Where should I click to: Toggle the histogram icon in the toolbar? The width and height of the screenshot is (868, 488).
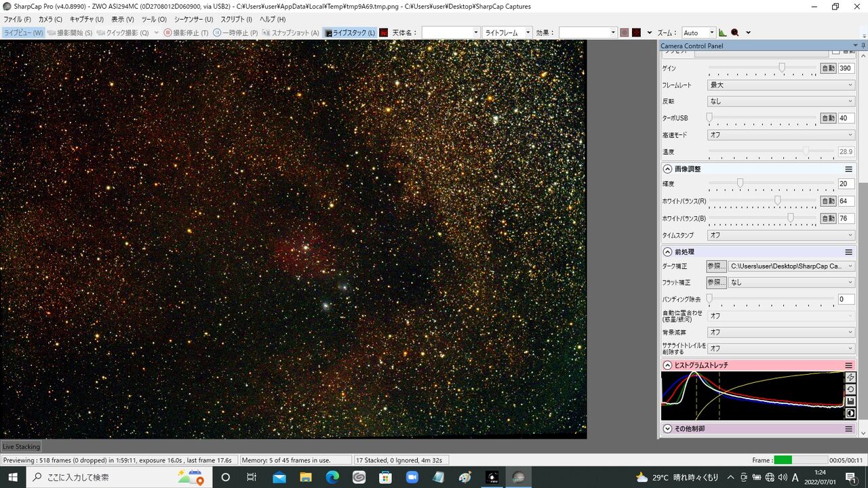point(723,33)
